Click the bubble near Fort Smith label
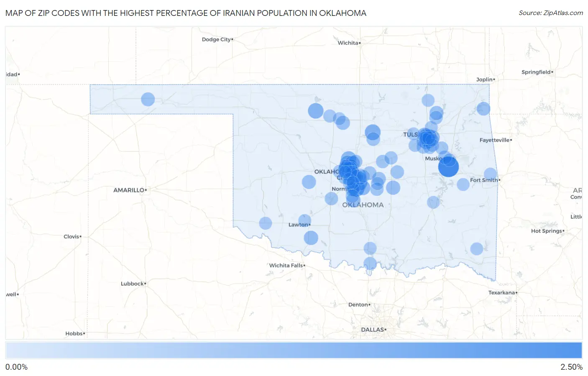588x376 pixels. [490, 174]
